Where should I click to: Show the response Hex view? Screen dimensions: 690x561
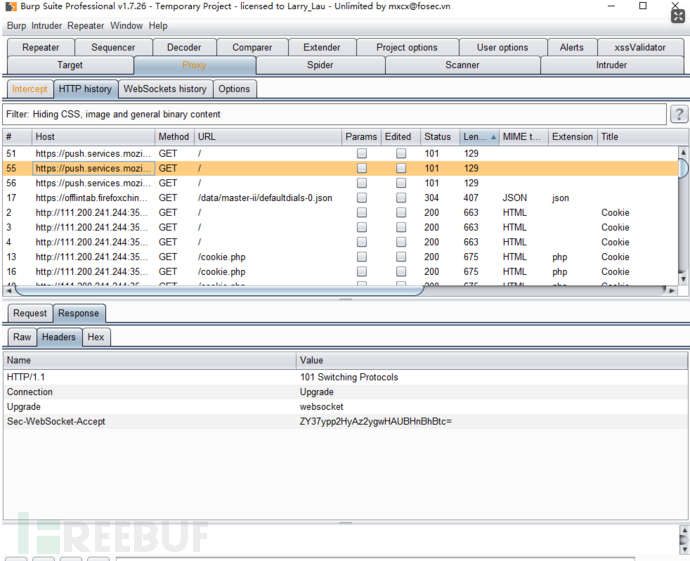(x=96, y=338)
